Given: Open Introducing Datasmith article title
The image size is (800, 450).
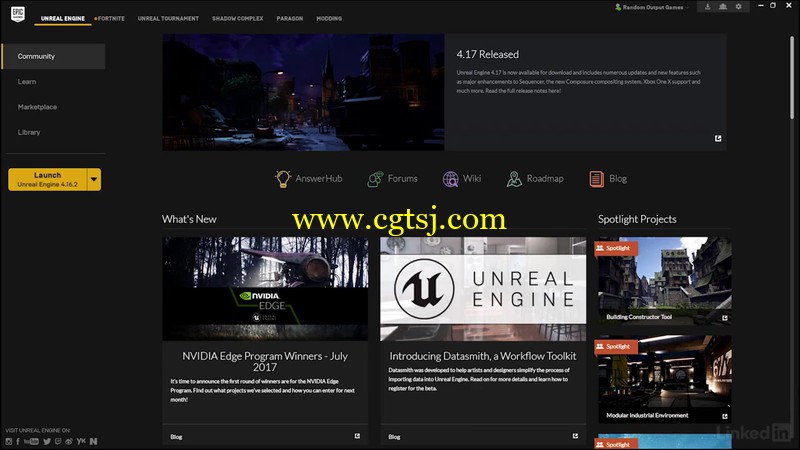Looking at the screenshot, I should click(483, 356).
